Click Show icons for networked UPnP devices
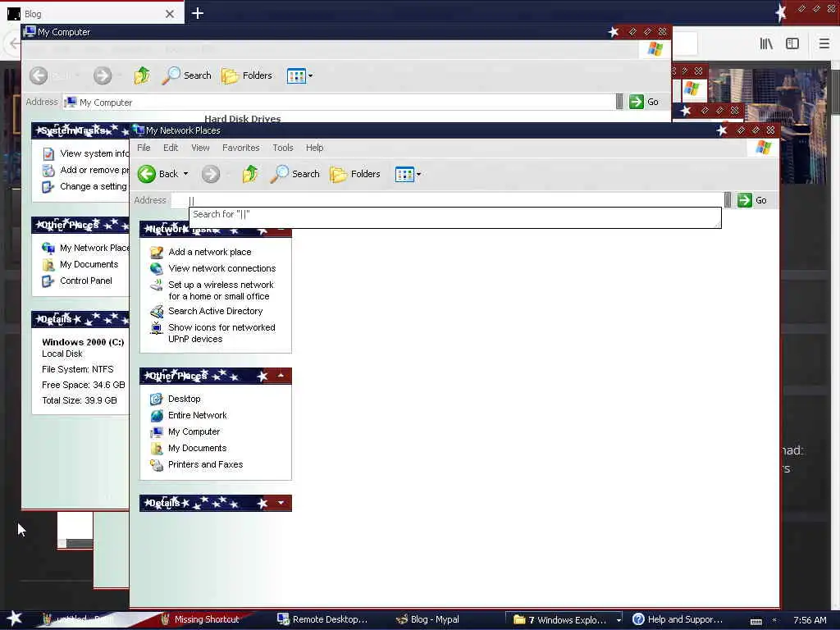840x630 pixels. point(221,333)
